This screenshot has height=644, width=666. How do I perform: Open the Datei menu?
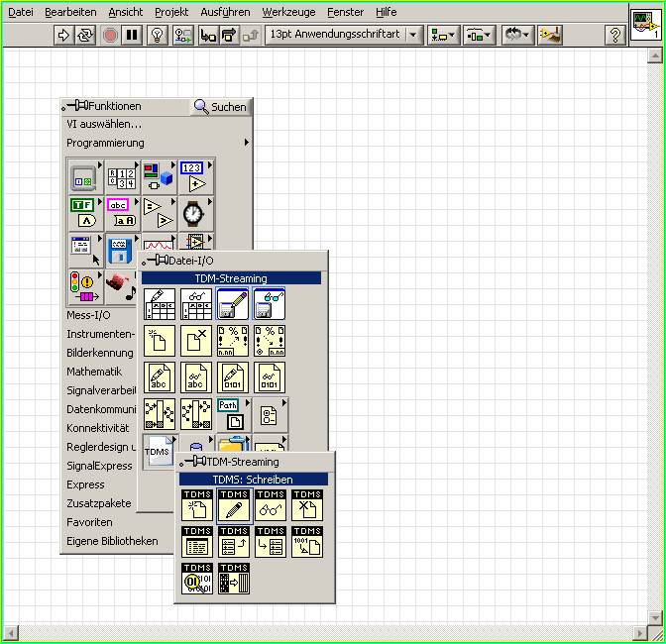coord(21,12)
